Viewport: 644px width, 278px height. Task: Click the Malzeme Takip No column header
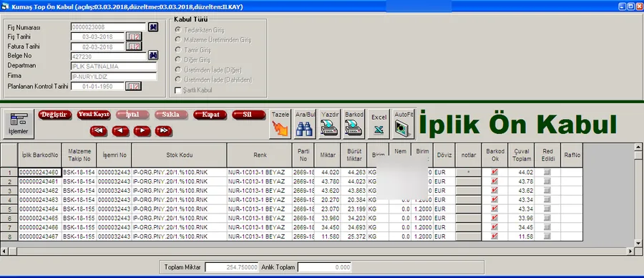tap(79, 155)
